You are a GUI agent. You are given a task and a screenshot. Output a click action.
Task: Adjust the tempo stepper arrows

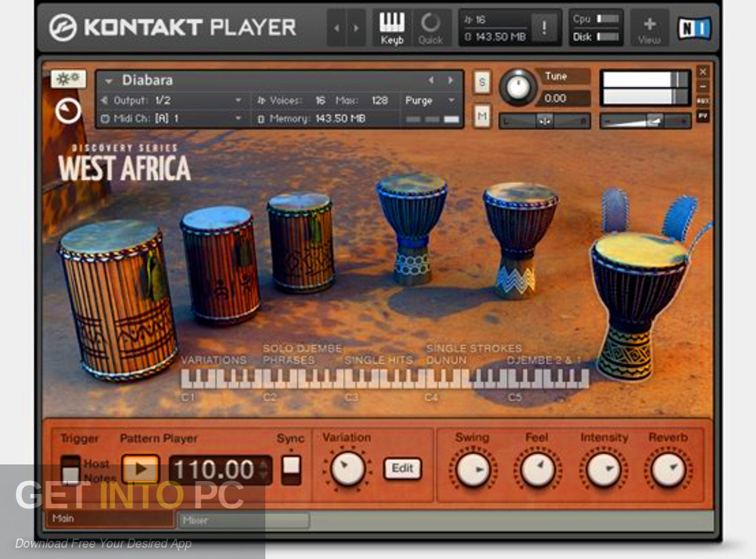tap(264, 469)
